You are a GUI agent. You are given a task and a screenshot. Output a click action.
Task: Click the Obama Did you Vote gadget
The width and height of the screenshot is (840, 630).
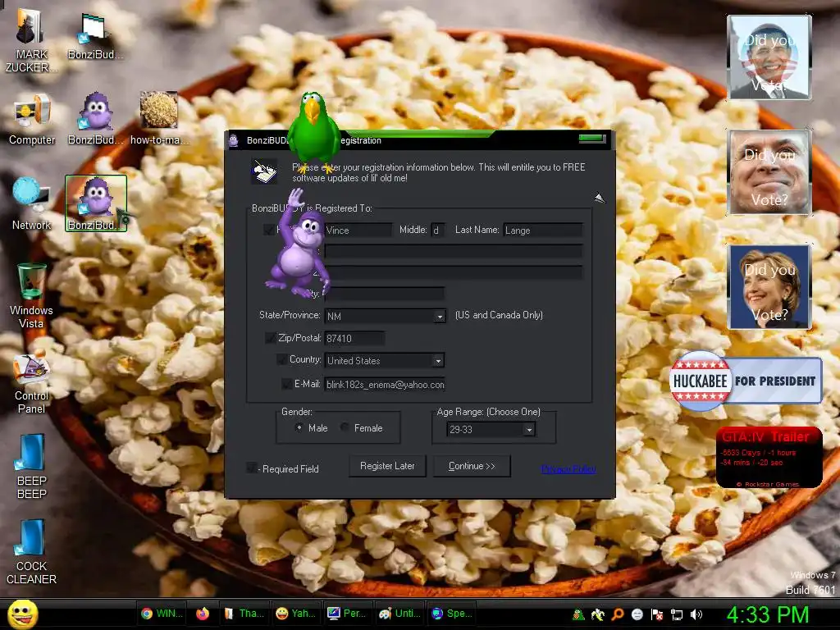point(769,57)
